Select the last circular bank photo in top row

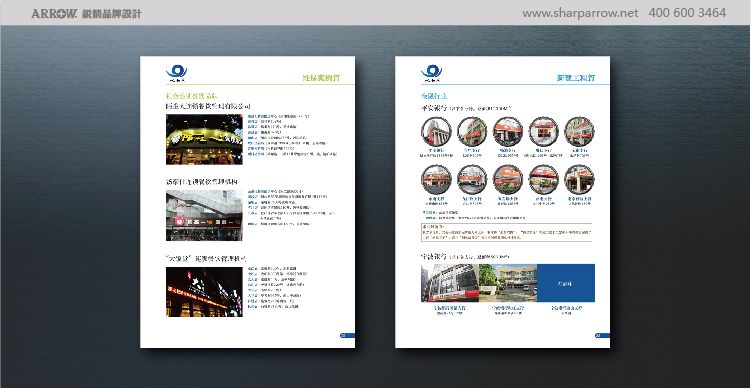(x=580, y=132)
